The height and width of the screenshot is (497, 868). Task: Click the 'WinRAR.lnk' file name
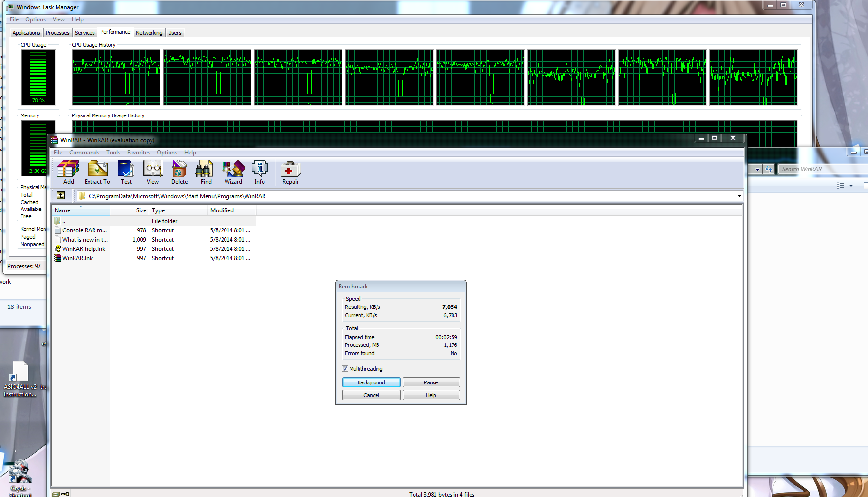point(77,258)
